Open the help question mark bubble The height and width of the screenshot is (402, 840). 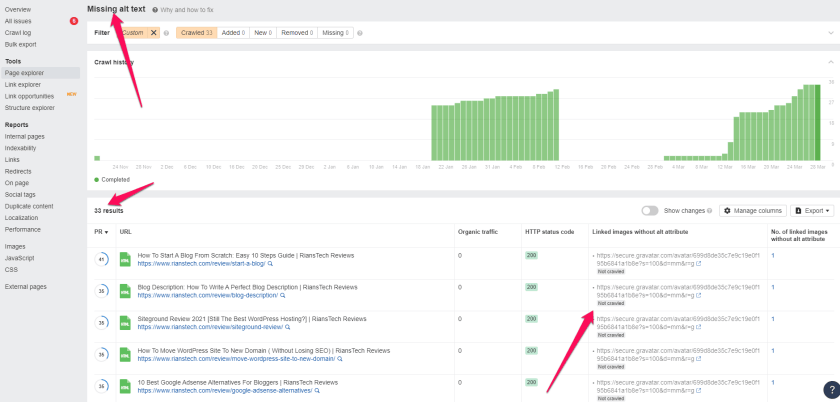831,390
